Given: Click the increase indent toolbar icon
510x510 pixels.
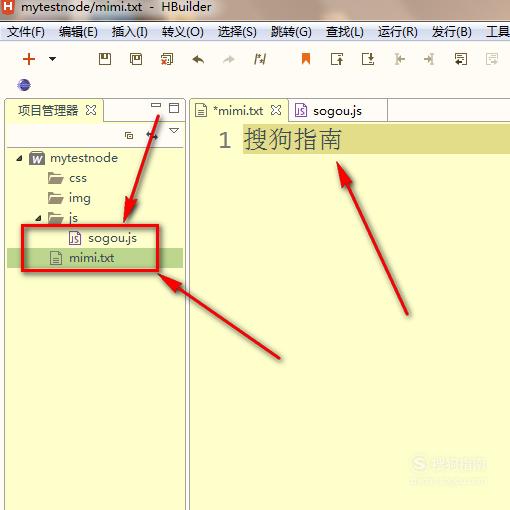Looking at the screenshot, I should 429,59.
